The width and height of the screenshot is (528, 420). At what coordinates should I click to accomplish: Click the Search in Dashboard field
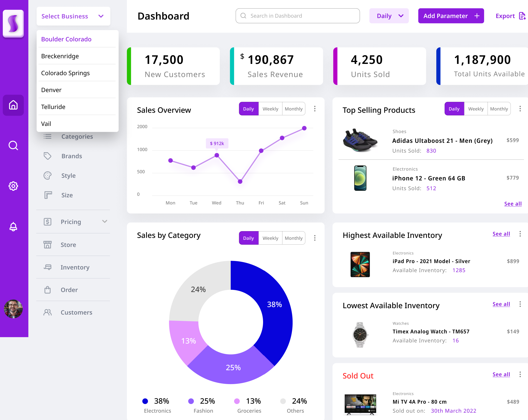(x=297, y=16)
